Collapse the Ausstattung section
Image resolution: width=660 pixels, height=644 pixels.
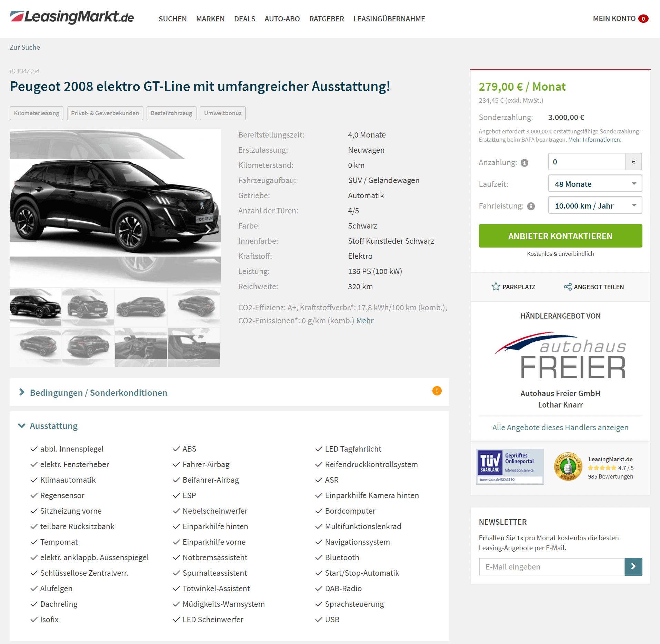pyautogui.click(x=53, y=426)
